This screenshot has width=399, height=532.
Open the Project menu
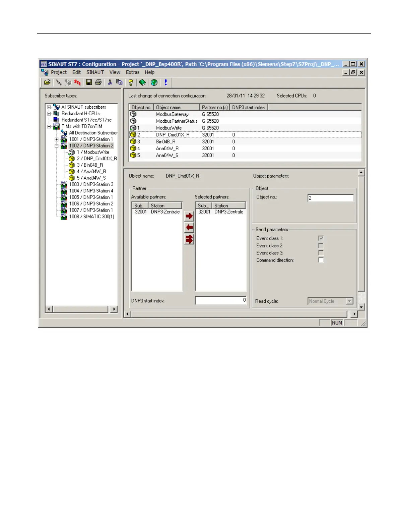point(59,72)
